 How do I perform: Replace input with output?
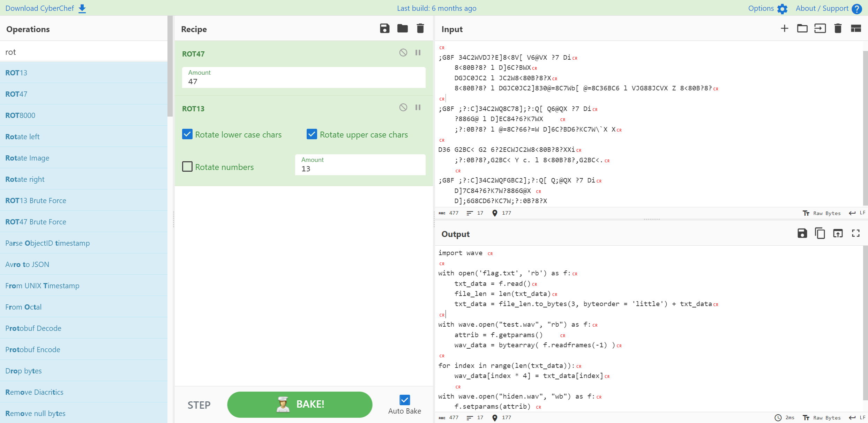(838, 233)
